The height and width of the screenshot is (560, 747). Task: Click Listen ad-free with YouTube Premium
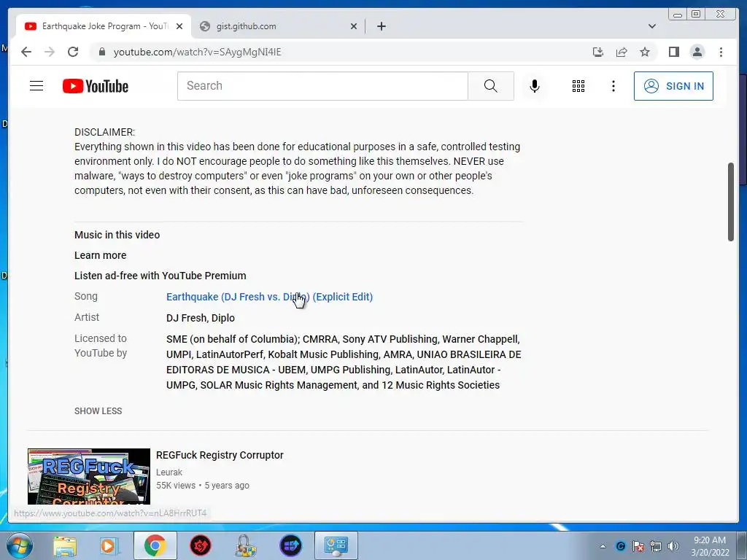click(x=160, y=276)
